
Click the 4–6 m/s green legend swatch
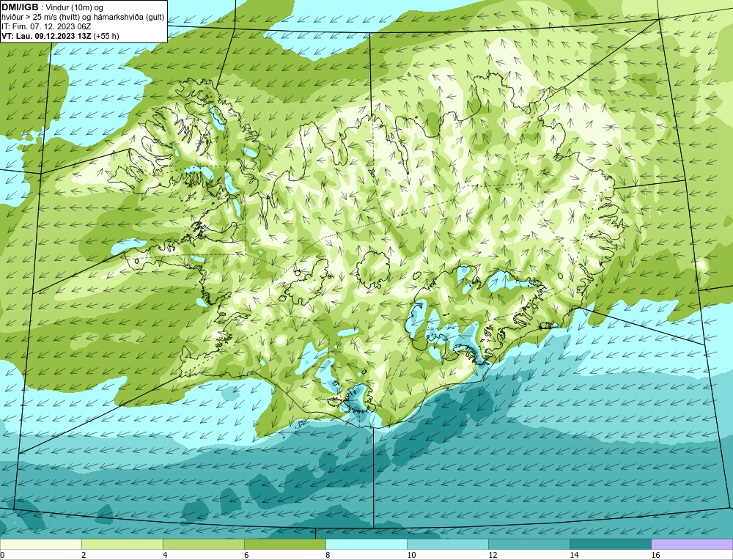[203, 544]
